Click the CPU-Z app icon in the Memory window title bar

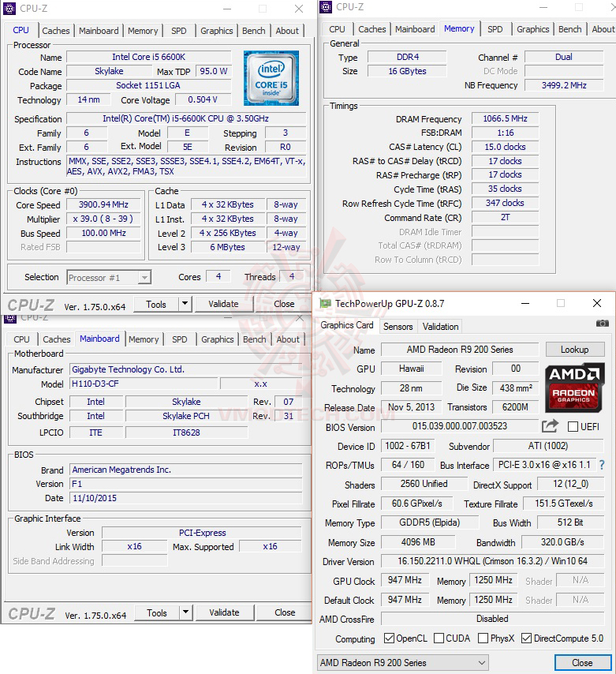click(326, 7)
